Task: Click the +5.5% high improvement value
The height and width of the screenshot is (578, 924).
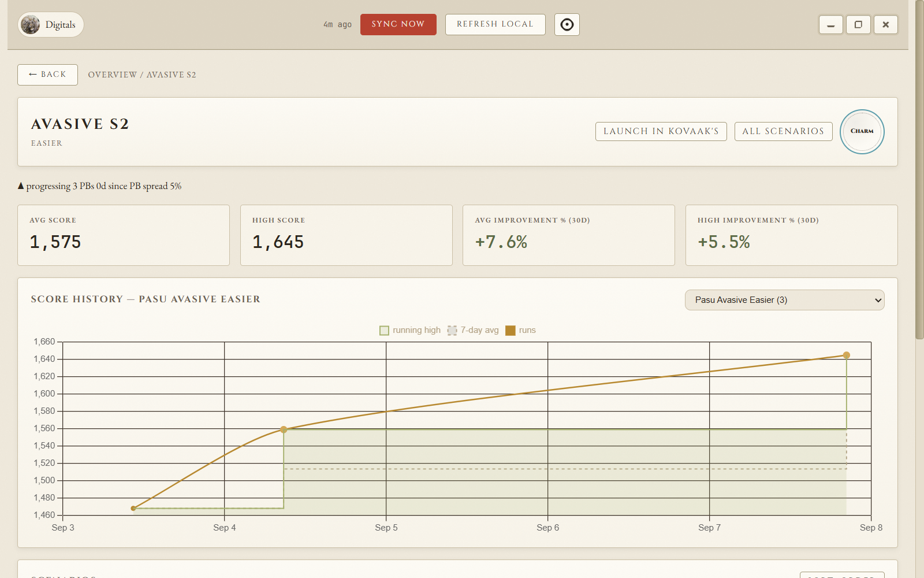Action: click(x=724, y=242)
